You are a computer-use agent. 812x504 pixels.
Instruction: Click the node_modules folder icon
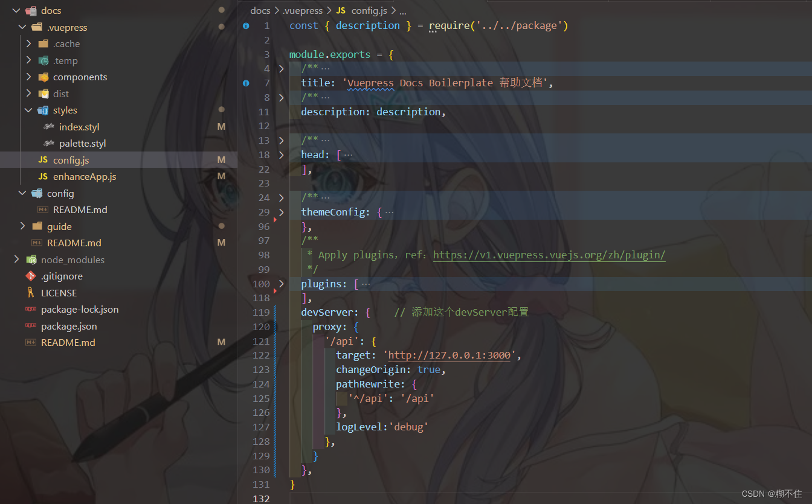(x=31, y=260)
